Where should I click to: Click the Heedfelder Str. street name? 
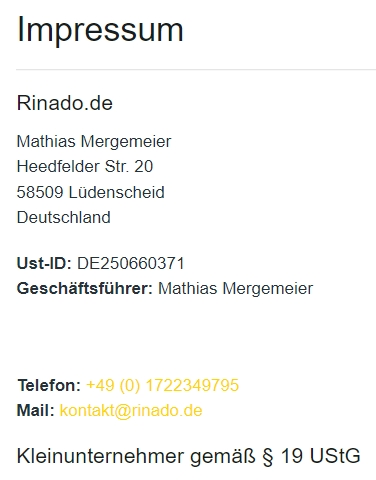(73, 166)
